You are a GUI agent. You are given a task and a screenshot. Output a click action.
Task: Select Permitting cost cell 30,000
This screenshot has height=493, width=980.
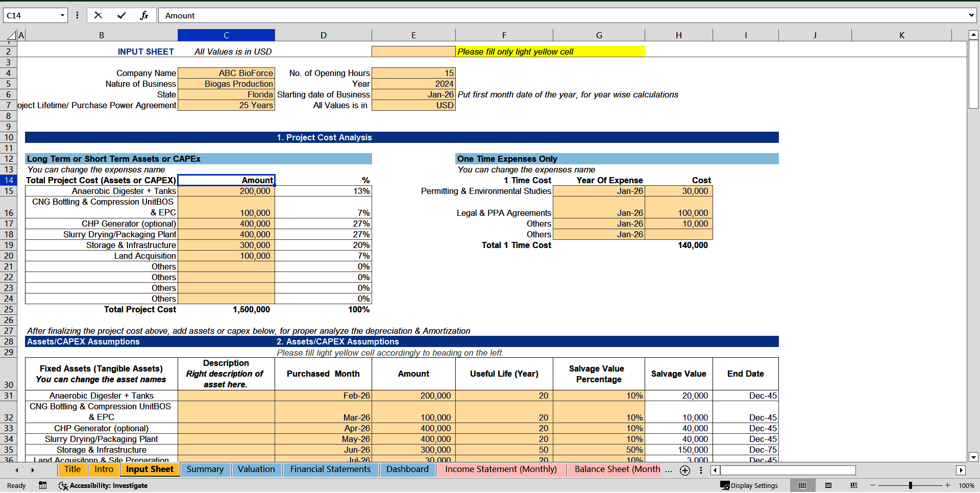pos(678,191)
